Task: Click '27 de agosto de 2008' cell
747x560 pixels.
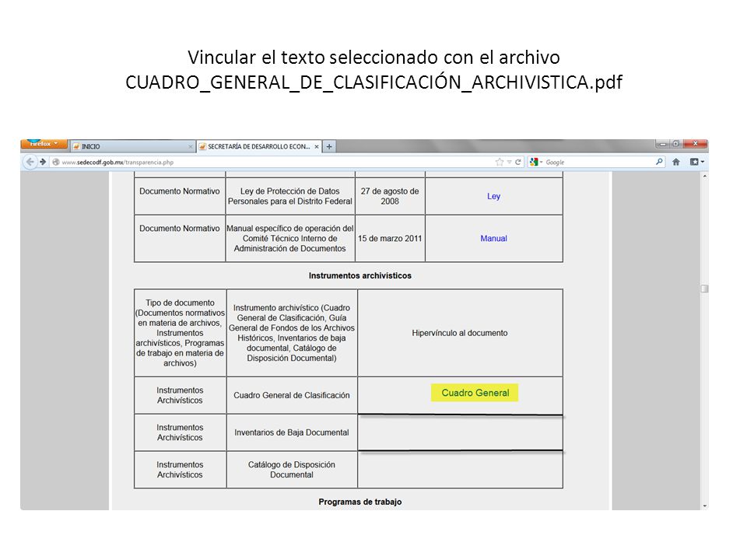Action: pos(390,196)
